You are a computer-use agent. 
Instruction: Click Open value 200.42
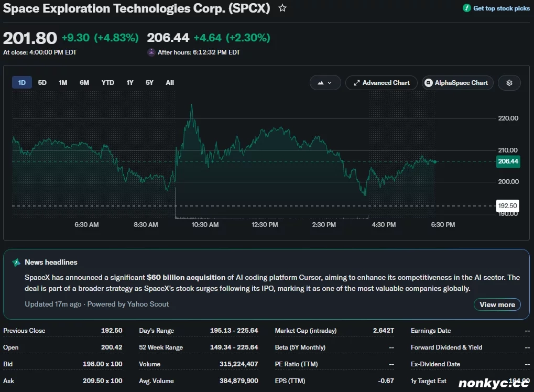pos(112,347)
